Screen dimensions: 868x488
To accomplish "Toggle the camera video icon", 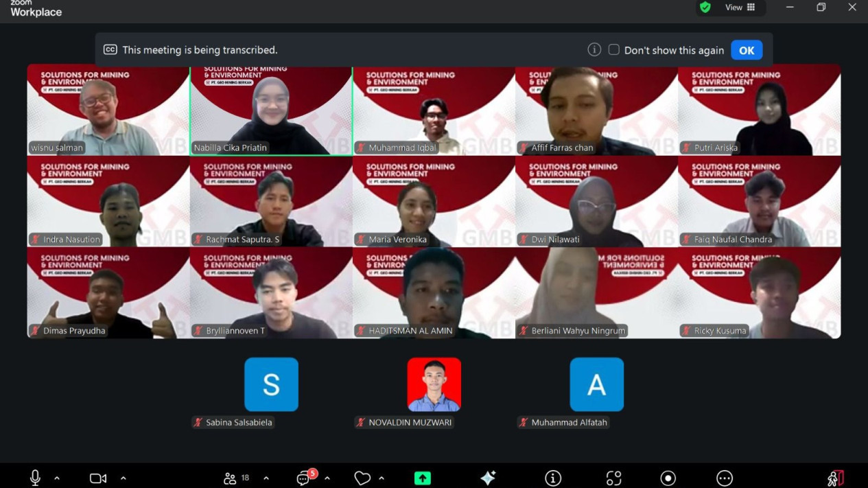I will pos(98,478).
